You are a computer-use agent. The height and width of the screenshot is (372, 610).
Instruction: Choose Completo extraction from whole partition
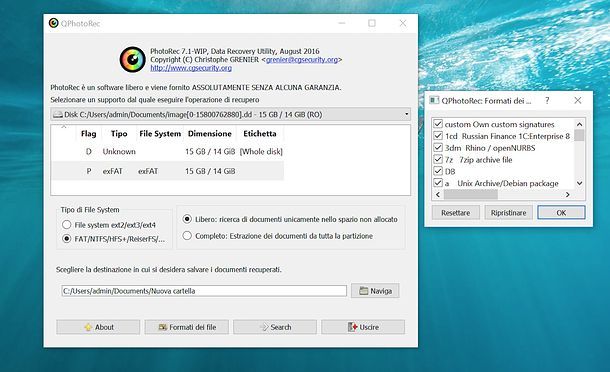tap(187, 236)
